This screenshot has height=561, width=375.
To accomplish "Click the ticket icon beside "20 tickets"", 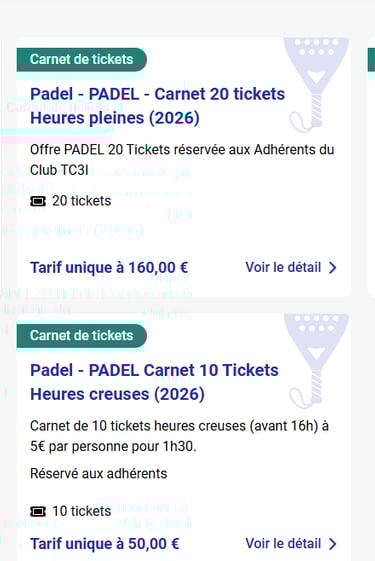I will coord(38,201).
